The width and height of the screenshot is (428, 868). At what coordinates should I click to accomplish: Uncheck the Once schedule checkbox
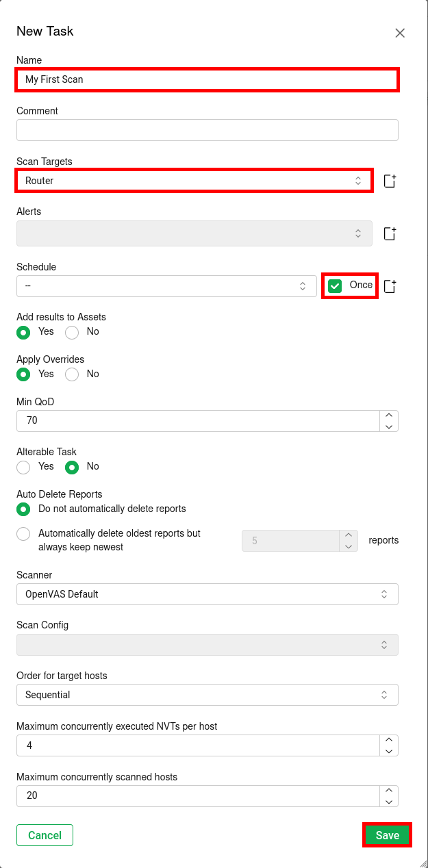coord(334,285)
